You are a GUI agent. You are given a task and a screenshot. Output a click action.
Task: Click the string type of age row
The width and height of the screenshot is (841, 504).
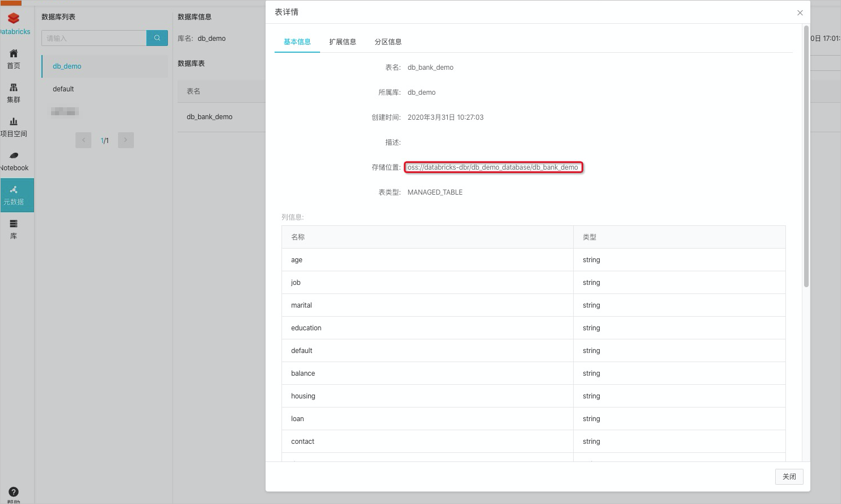(591, 260)
